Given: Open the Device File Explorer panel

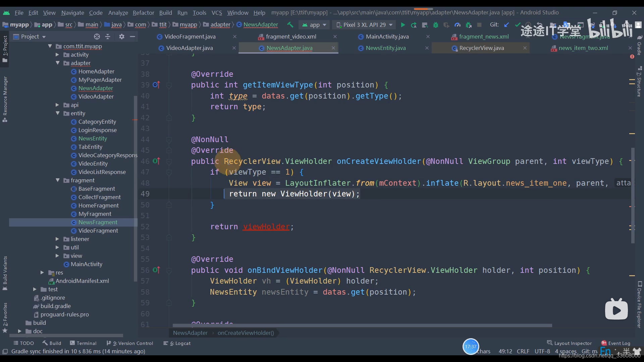Looking at the screenshot, I should pyautogui.click(x=639, y=305).
